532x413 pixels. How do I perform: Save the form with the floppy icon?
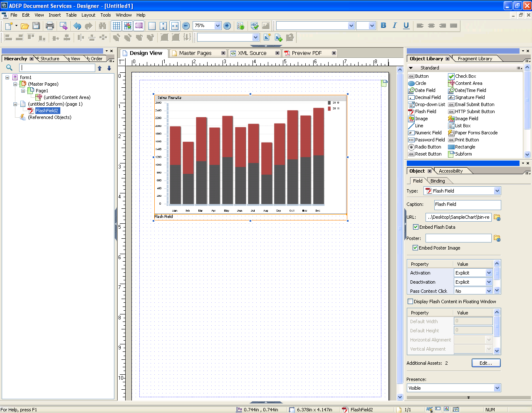[36, 26]
